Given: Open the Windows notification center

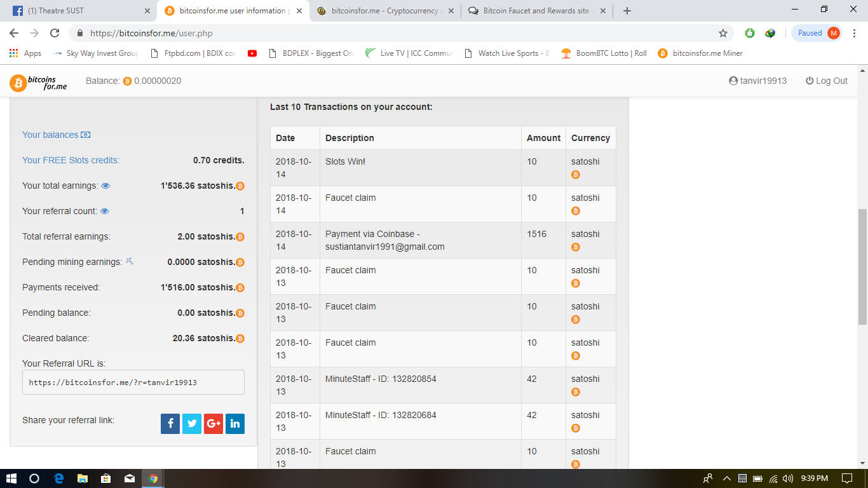Looking at the screenshot, I should [846, 478].
